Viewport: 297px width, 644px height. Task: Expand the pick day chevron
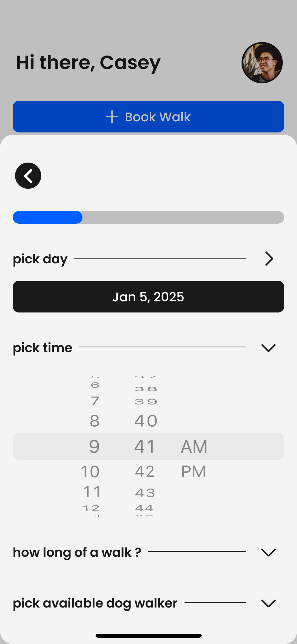(x=269, y=259)
